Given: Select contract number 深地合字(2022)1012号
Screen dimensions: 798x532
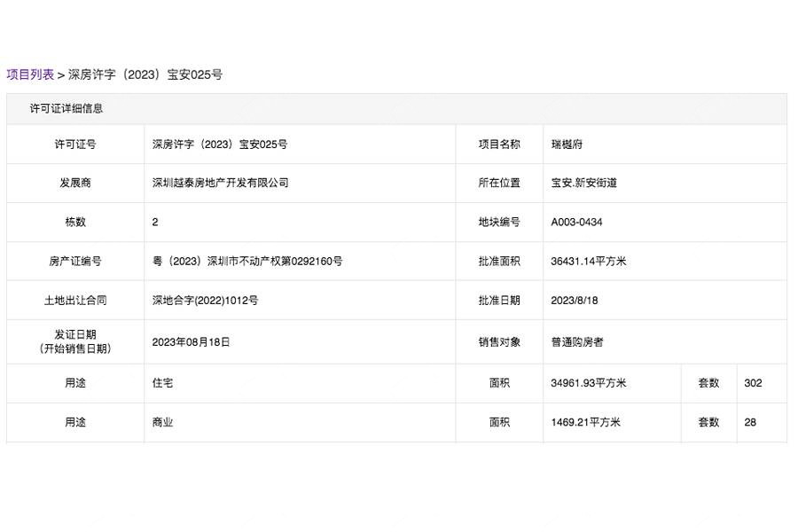Looking at the screenshot, I should 205,301.
